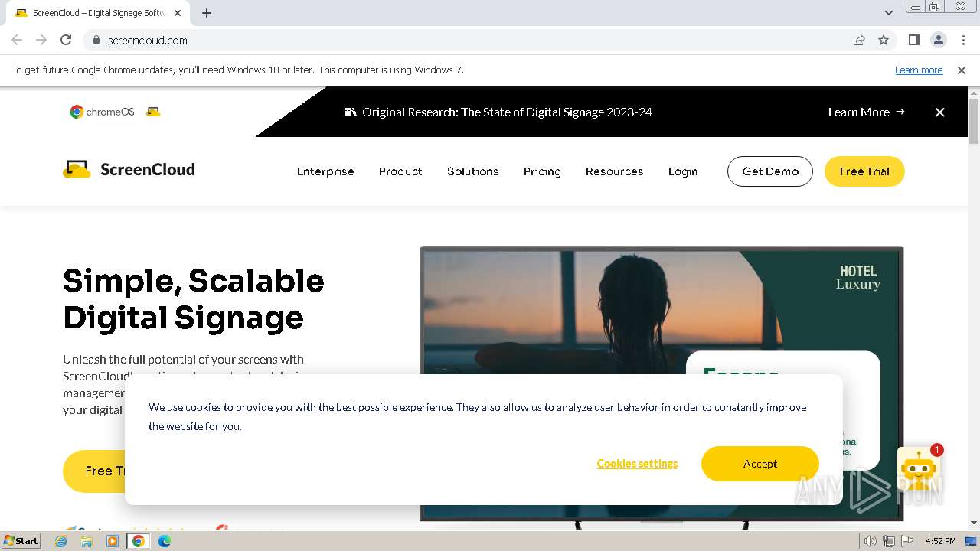
Task: Click the small ScreenCloud icon beside chromeOS
Action: click(153, 112)
